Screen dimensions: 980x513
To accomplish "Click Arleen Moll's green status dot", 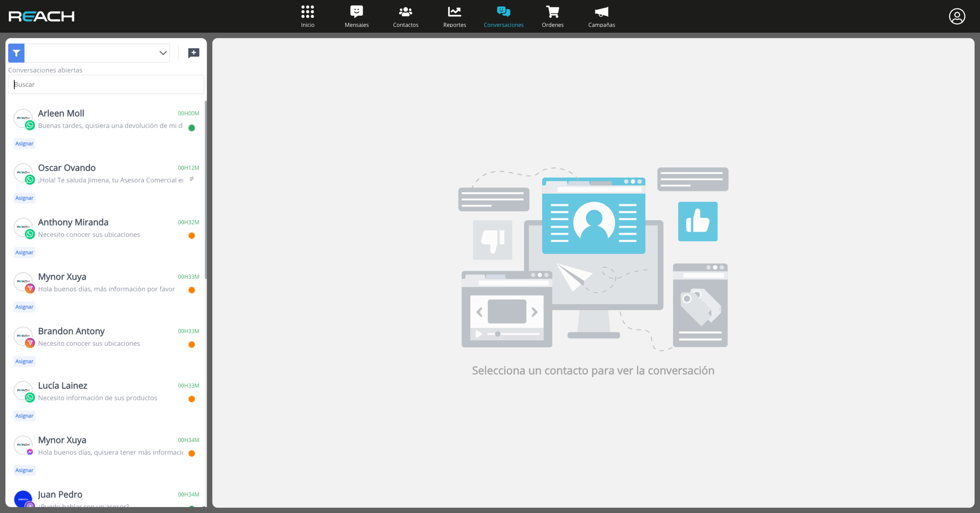I will 192,128.
